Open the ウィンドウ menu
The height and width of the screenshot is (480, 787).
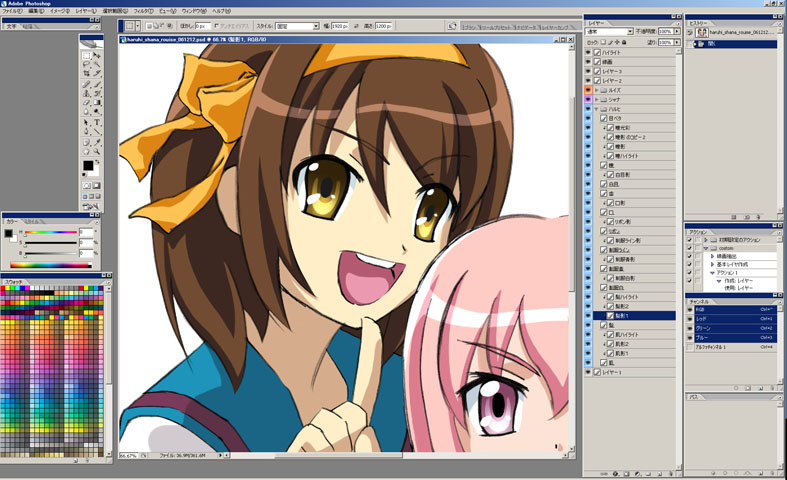coord(193,11)
